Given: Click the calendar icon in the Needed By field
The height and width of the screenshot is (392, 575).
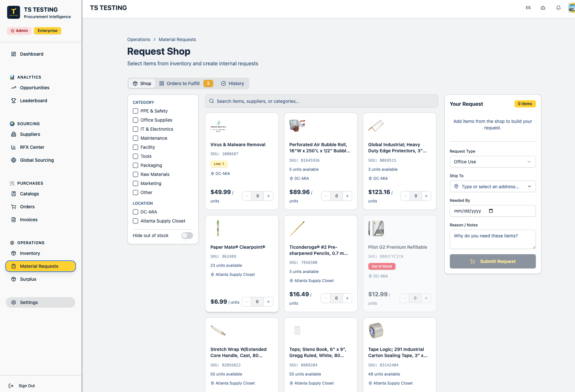Looking at the screenshot, I should [491, 211].
